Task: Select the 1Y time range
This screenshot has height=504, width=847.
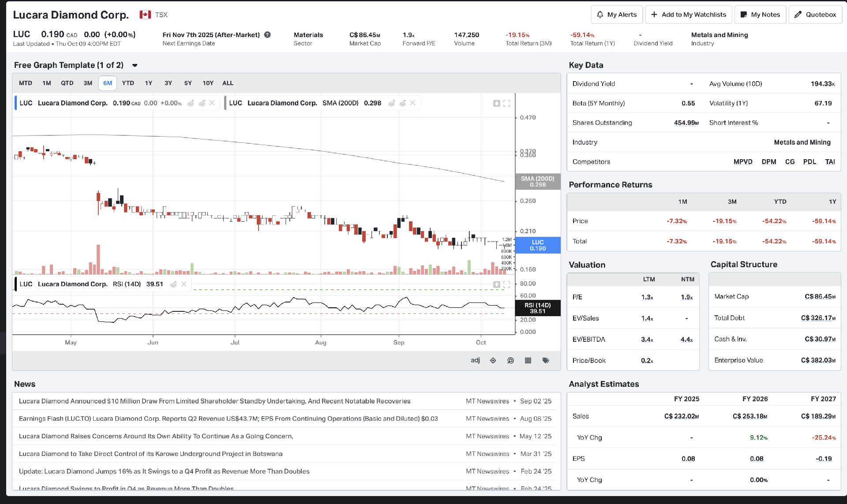Action: tap(148, 83)
